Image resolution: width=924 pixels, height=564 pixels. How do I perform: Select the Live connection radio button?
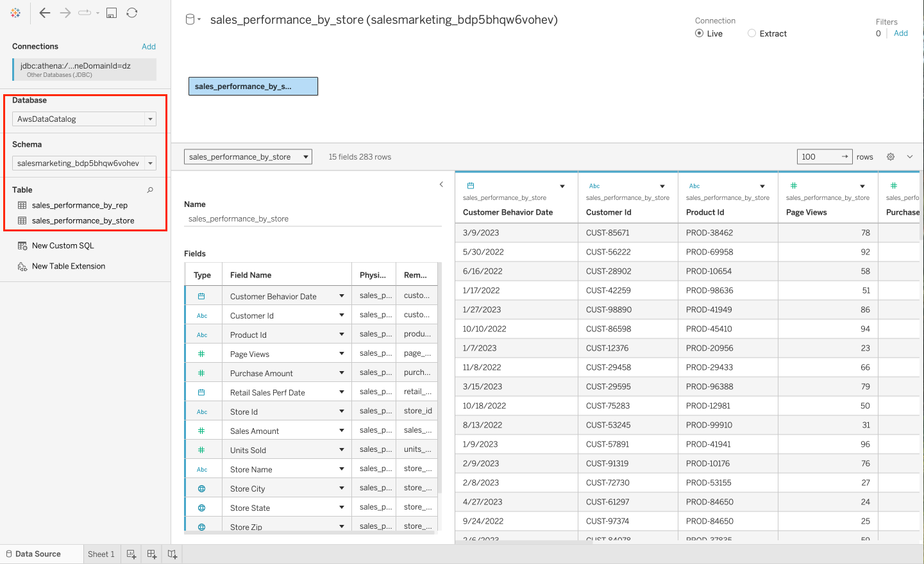[x=698, y=33]
